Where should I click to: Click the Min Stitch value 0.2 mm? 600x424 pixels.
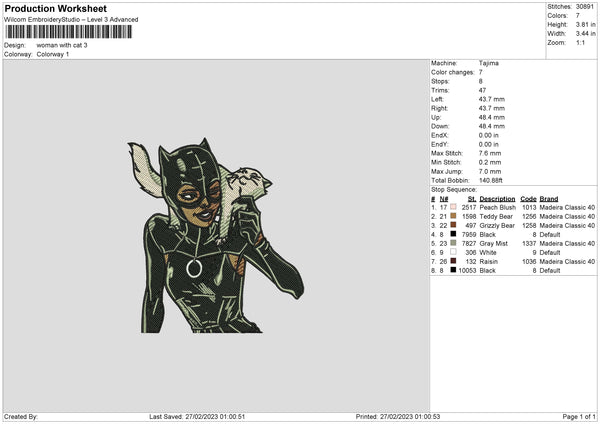coord(490,162)
